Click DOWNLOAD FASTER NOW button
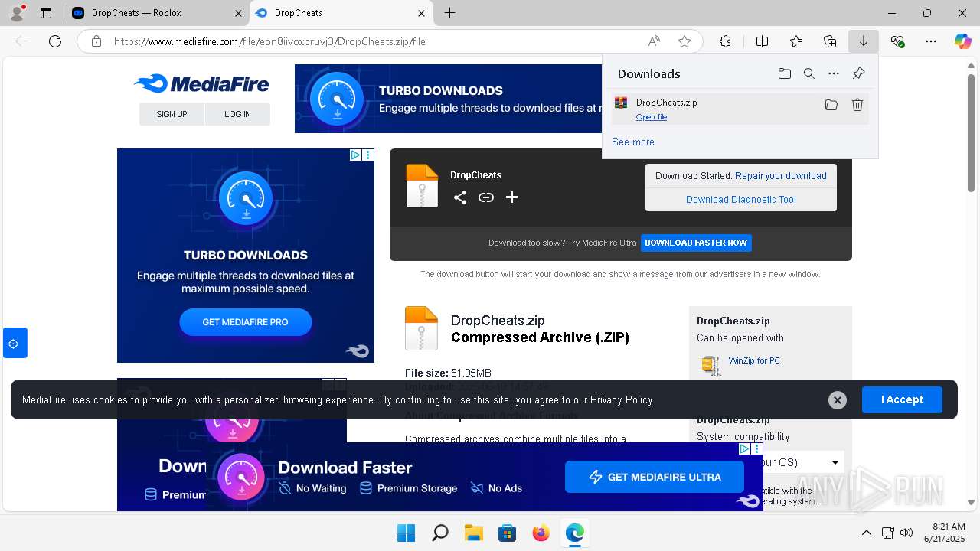This screenshot has height=551, width=980. 696,243
